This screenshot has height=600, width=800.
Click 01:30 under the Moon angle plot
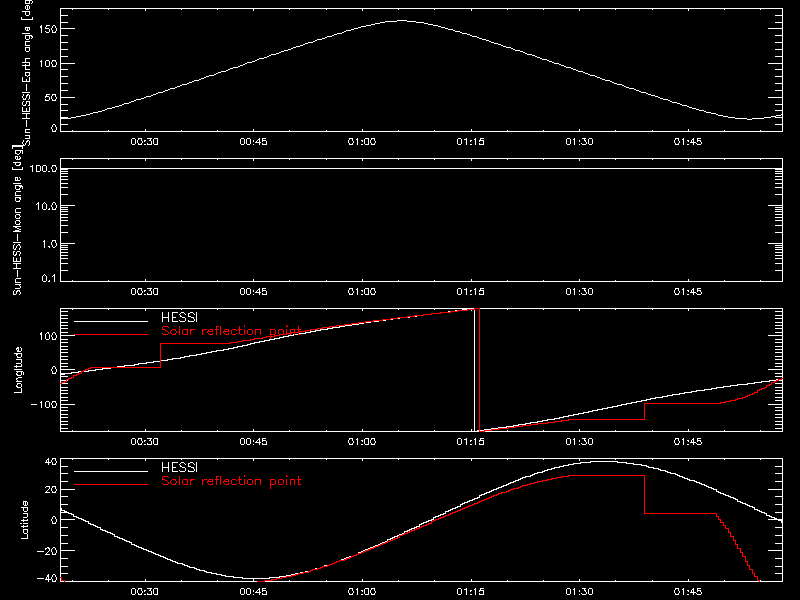tap(579, 292)
